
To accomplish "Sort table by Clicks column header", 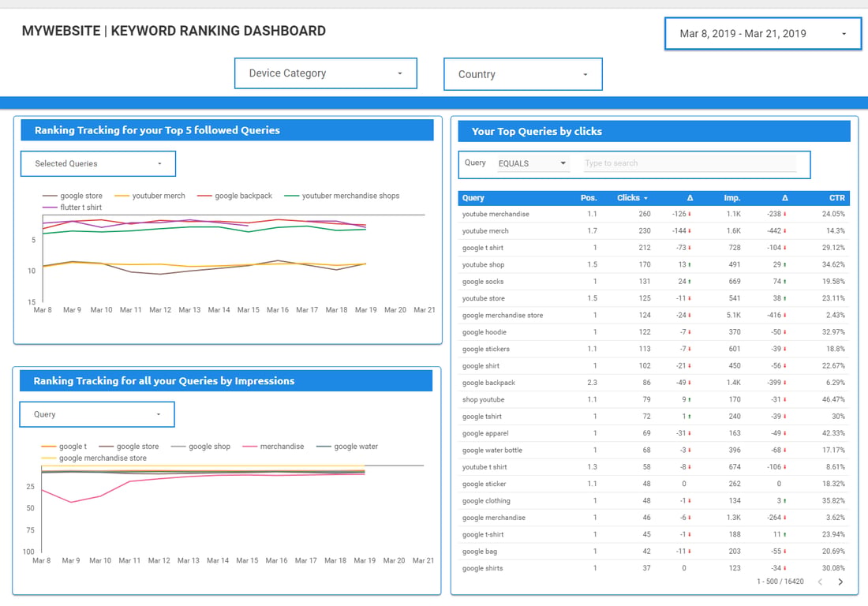I will (x=628, y=197).
